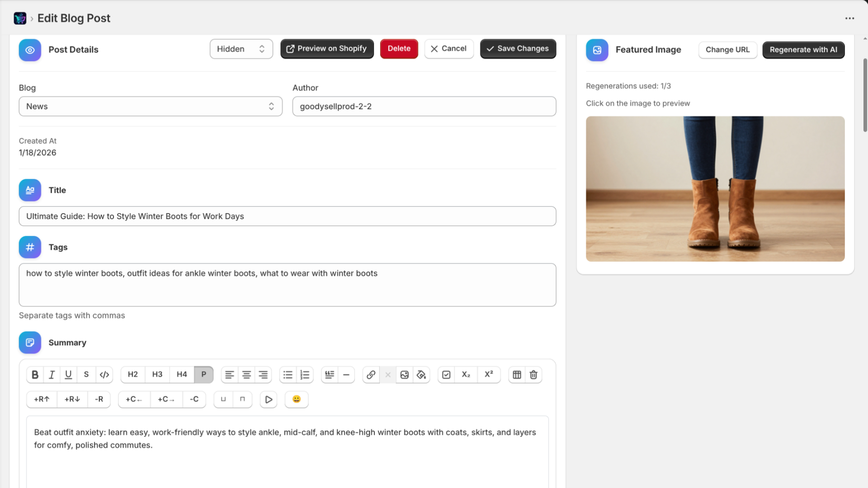Insert a task list checkbox
Image resolution: width=868 pixels, height=488 pixels.
tap(447, 375)
